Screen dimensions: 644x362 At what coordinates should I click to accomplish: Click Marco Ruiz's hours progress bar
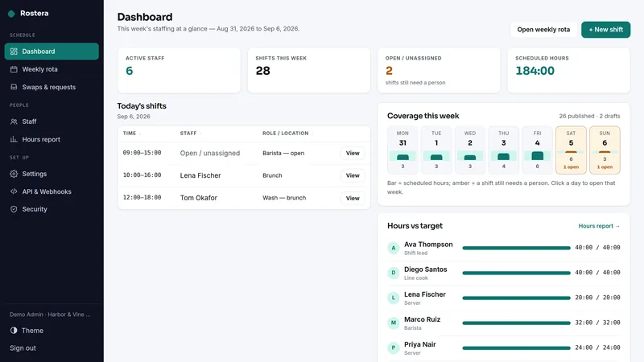pos(516,323)
